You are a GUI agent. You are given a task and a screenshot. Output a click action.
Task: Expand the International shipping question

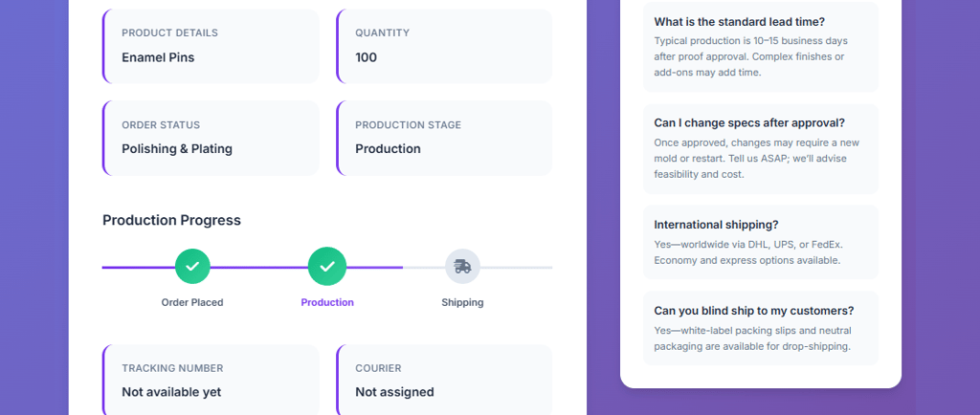tap(716, 225)
